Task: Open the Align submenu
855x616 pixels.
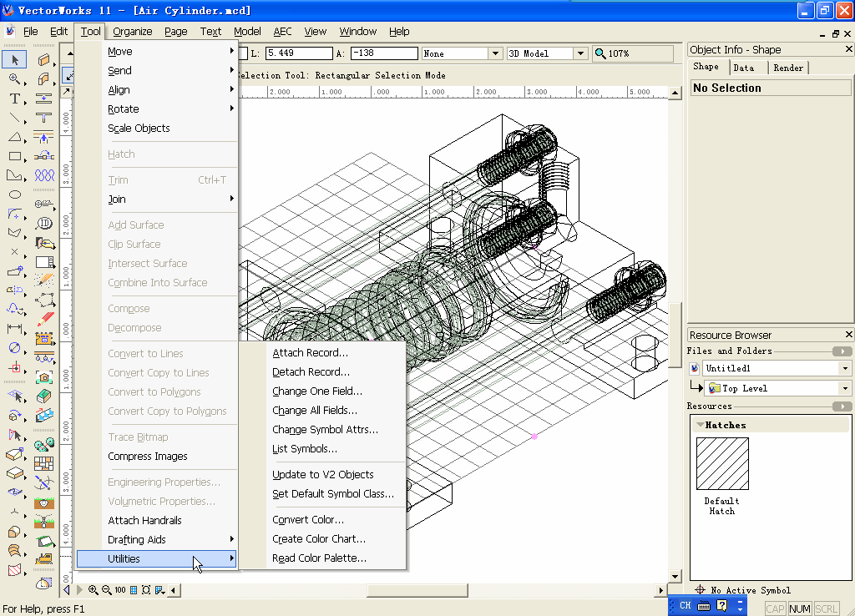Action: pyautogui.click(x=156, y=90)
